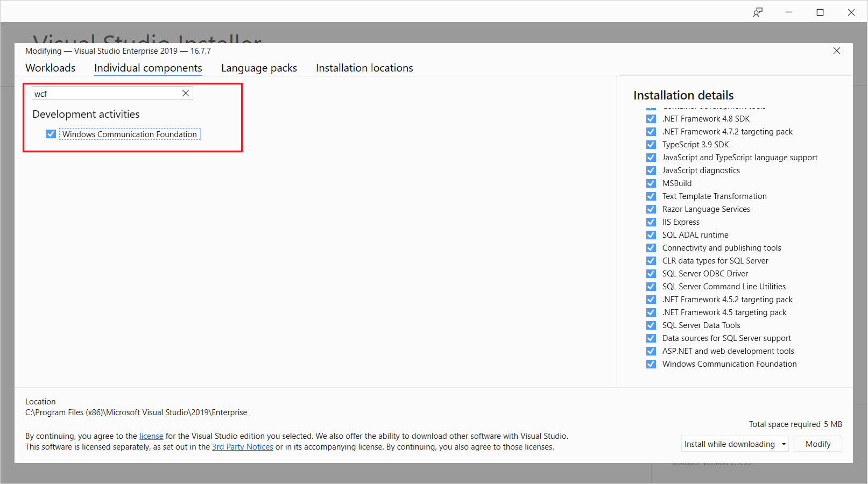
Task: Toggle Data sources for SQL Server support
Action: click(651, 338)
